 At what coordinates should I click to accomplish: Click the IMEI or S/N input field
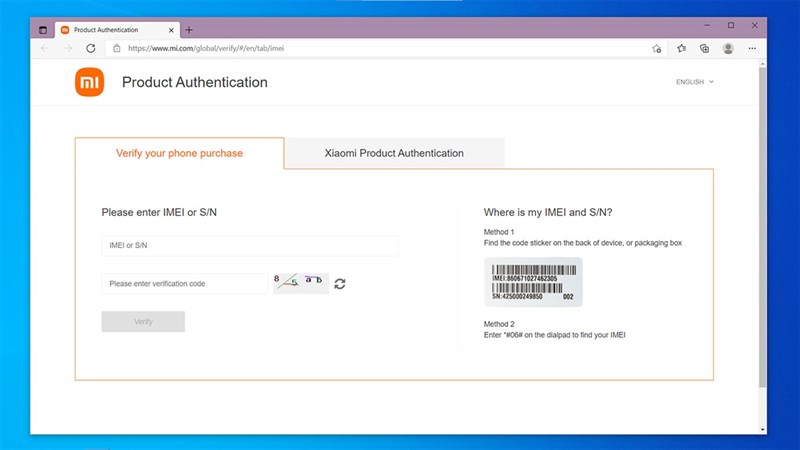click(250, 245)
